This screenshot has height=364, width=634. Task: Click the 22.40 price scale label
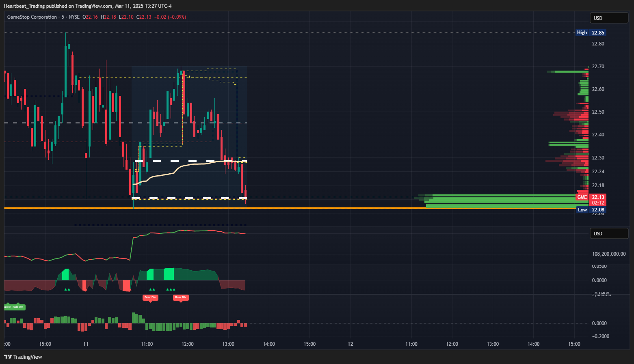(598, 135)
